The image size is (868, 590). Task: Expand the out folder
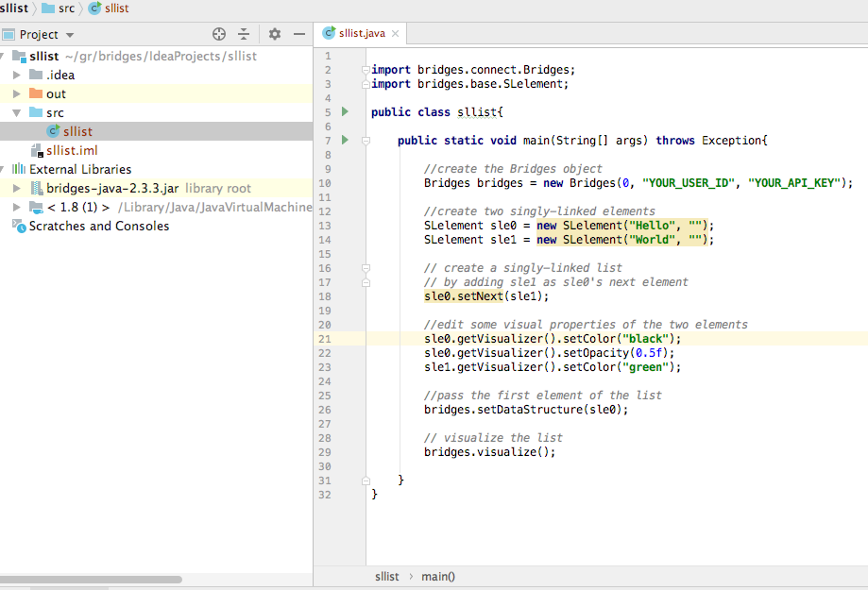pyautogui.click(x=17, y=93)
